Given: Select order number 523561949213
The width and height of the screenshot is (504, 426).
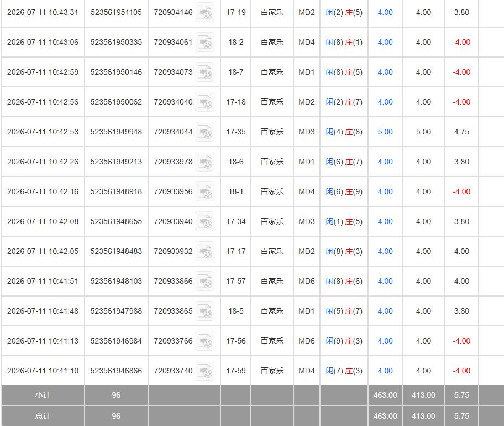Looking at the screenshot, I should tap(116, 162).
